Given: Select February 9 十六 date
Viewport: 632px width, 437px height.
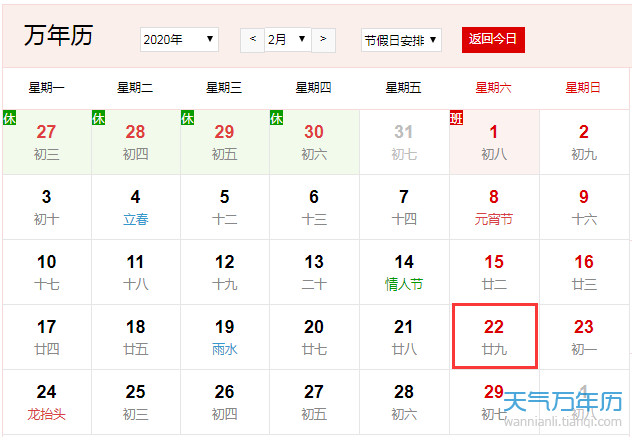Looking at the screenshot, I should [584, 207].
